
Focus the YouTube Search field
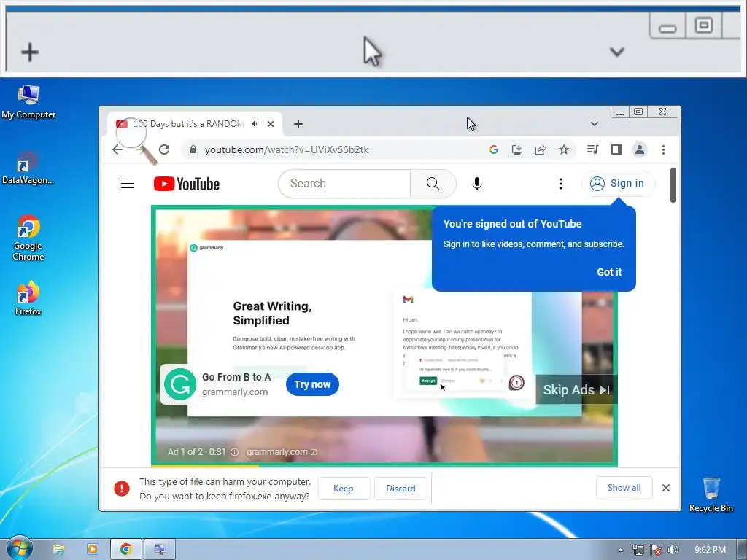pos(344,183)
